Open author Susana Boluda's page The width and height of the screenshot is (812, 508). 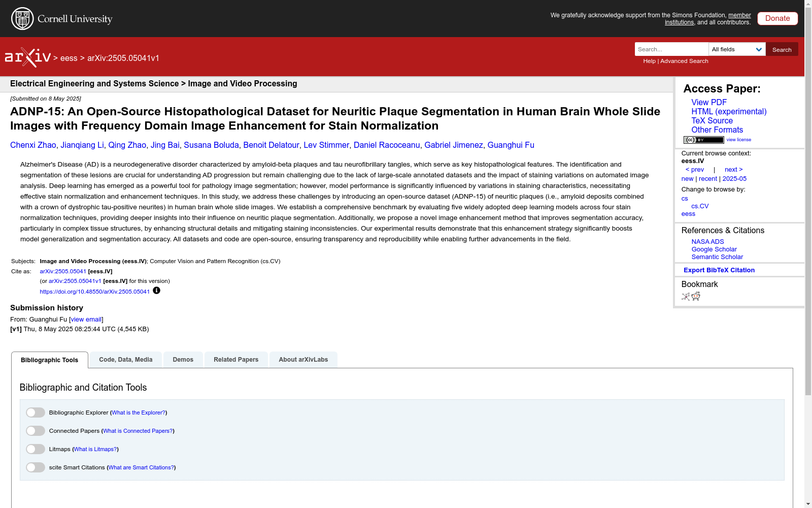[211, 145]
